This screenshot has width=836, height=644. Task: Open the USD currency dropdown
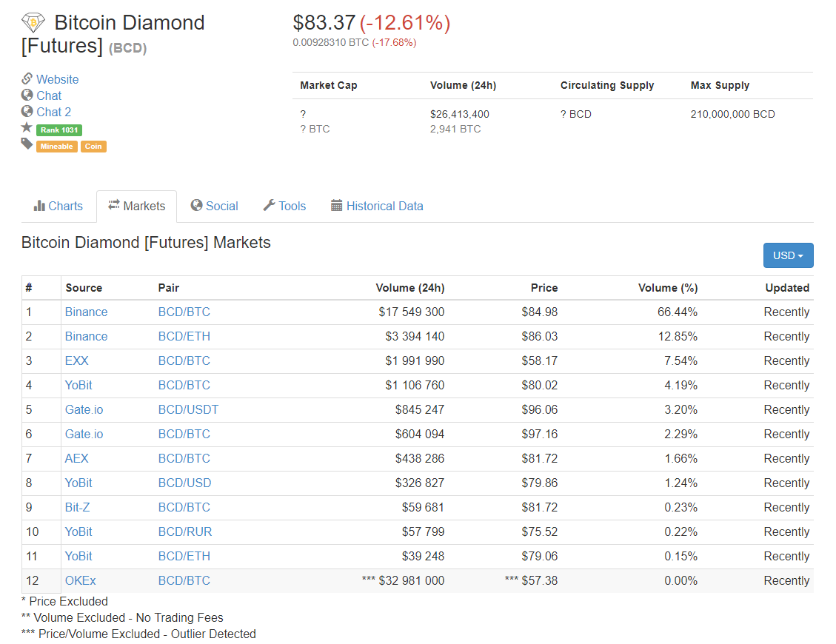click(788, 255)
